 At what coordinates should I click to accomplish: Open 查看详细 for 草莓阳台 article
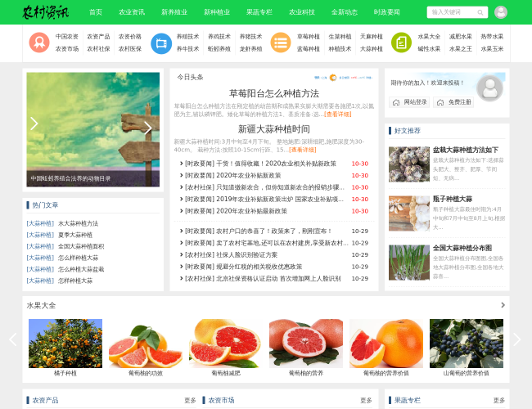tap(338, 115)
